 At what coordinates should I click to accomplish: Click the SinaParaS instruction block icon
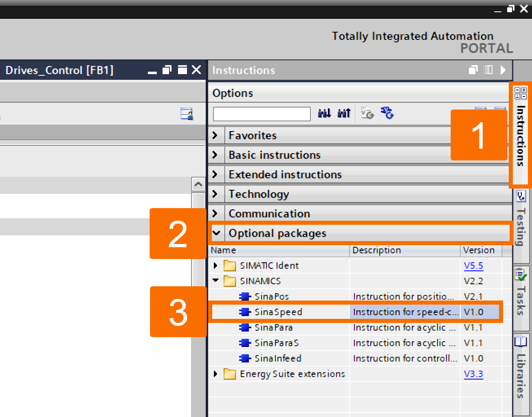point(245,343)
